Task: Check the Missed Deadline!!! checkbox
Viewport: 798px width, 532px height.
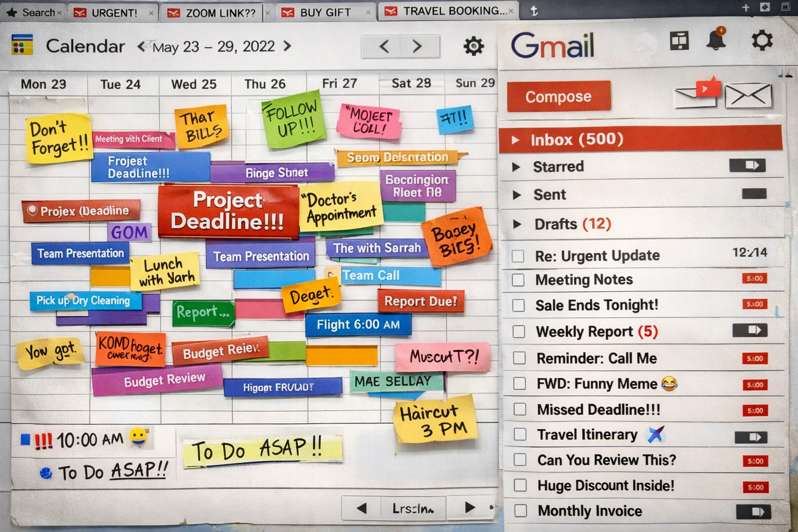Action: click(520, 409)
